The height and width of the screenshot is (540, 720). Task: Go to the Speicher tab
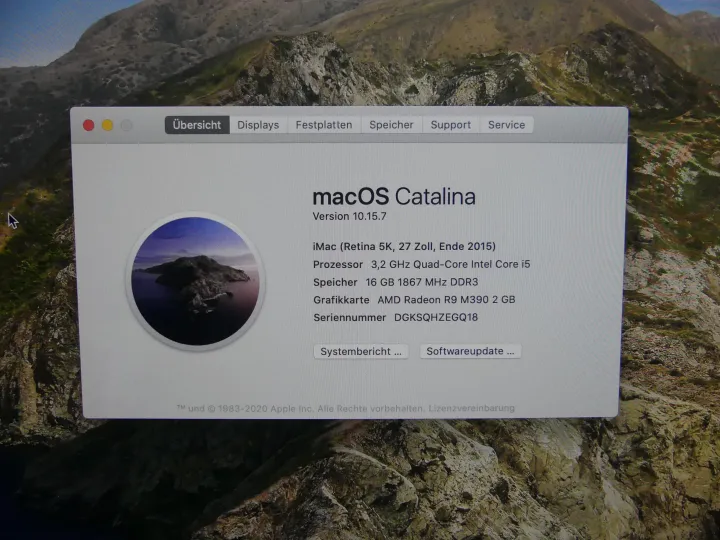pos(391,125)
